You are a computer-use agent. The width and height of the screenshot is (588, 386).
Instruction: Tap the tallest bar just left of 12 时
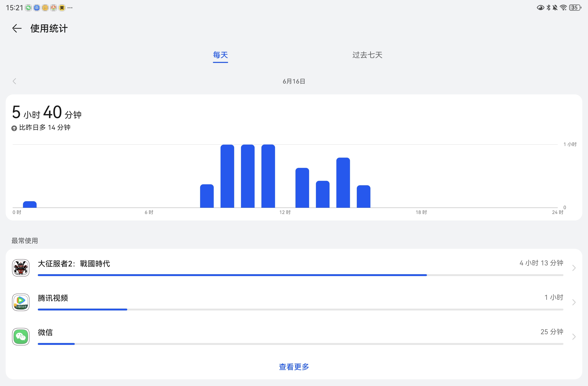point(268,176)
